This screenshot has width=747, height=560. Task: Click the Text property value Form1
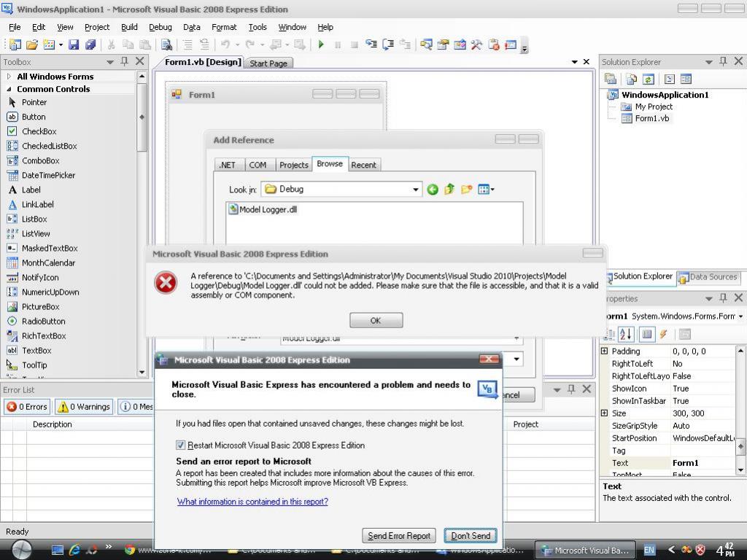[703, 463]
